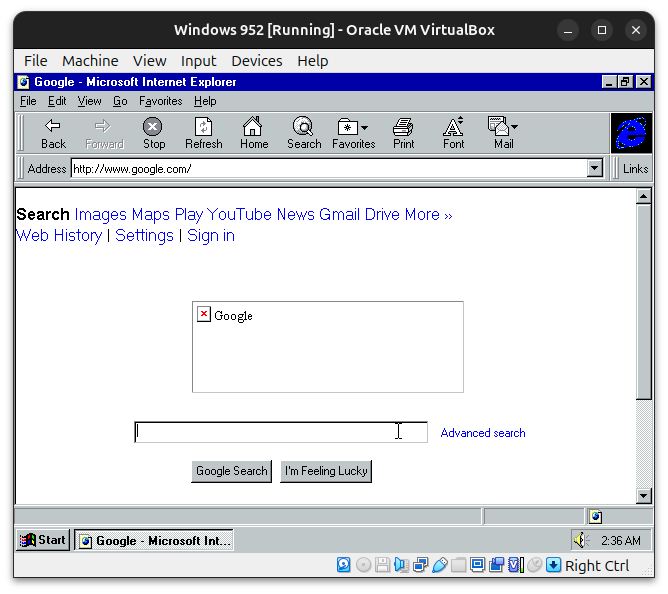This screenshot has height=594, width=668.
Task: Open the Drive link
Action: click(382, 214)
